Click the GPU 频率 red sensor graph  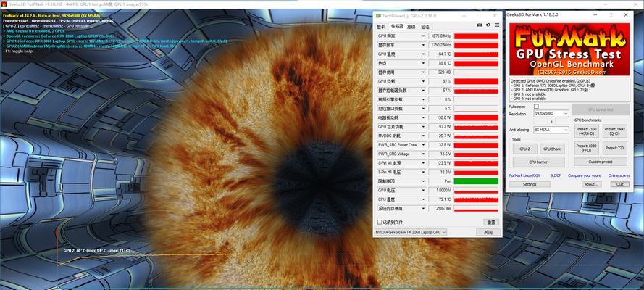coord(476,36)
